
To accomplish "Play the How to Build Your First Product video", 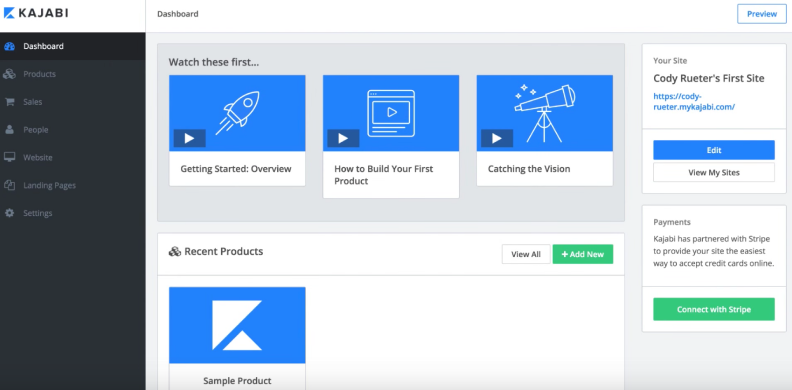I will (343, 138).
